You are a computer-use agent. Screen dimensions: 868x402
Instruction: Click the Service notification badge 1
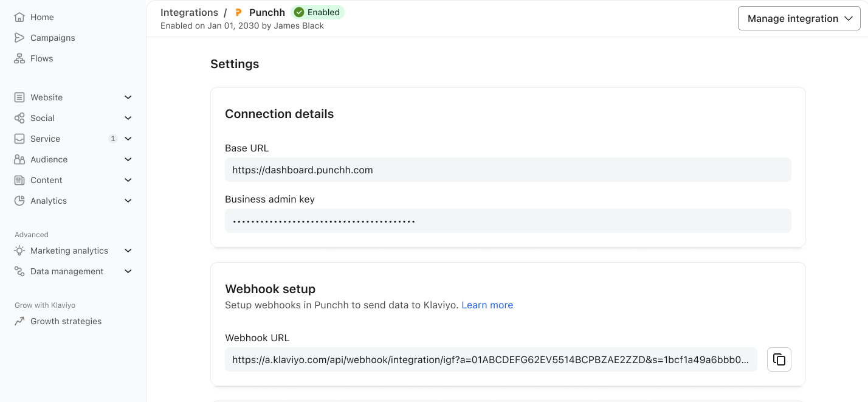point(113,139)
